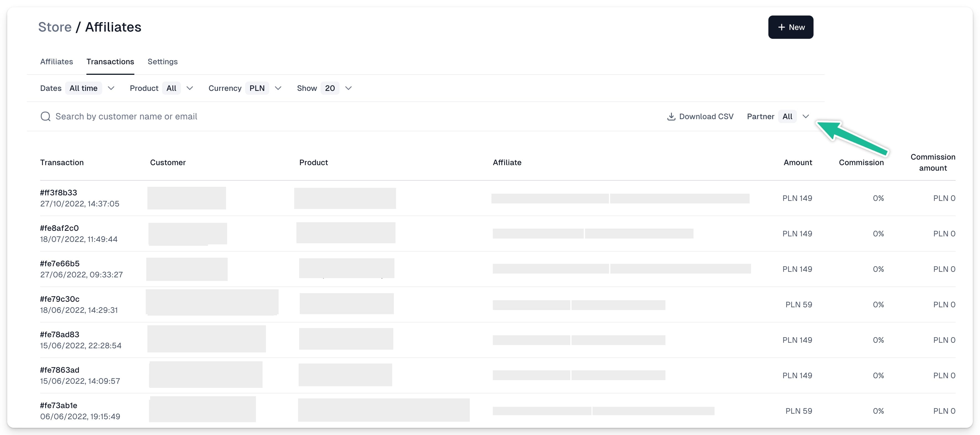
Task: Open the Currency PLN dropdown chevron
Action: [278, 88]
